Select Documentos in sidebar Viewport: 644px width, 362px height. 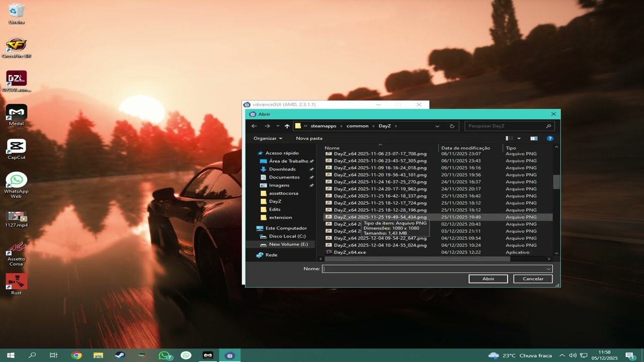284,177
